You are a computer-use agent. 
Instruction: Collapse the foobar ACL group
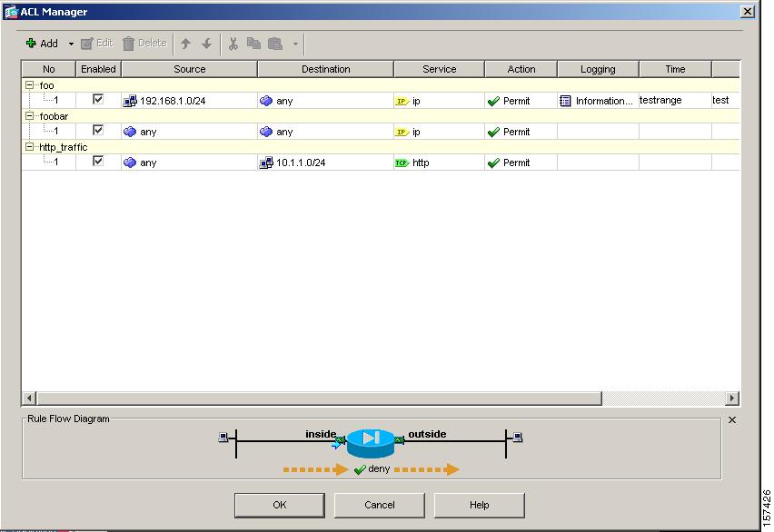[x=29, y=116]
